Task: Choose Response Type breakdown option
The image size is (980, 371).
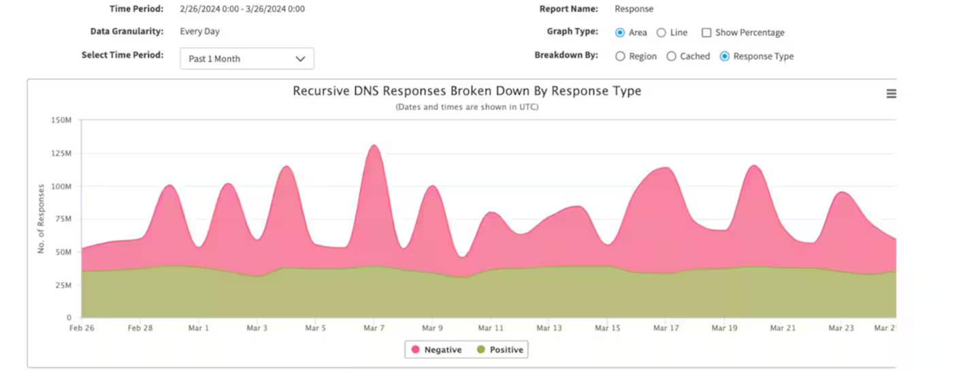Action: 725,57
